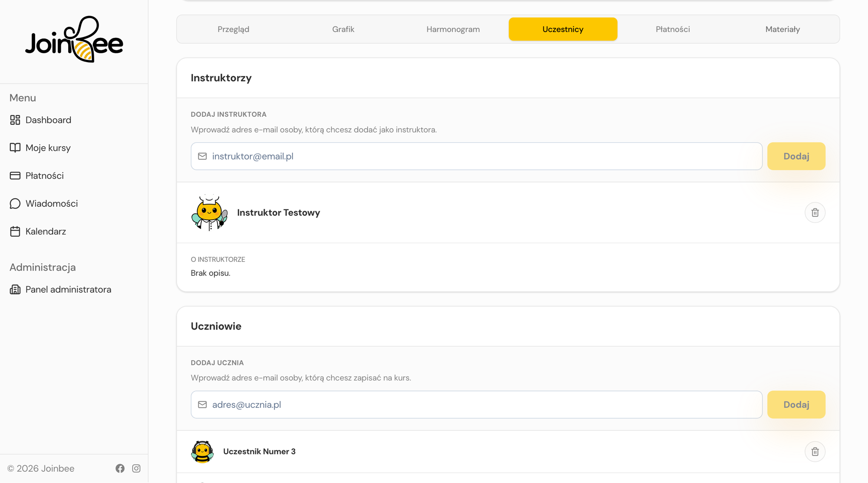Click Uczestnik Numer 3 bee avatar
Viewport: 868px width, 483px height.
click(202, 451)
